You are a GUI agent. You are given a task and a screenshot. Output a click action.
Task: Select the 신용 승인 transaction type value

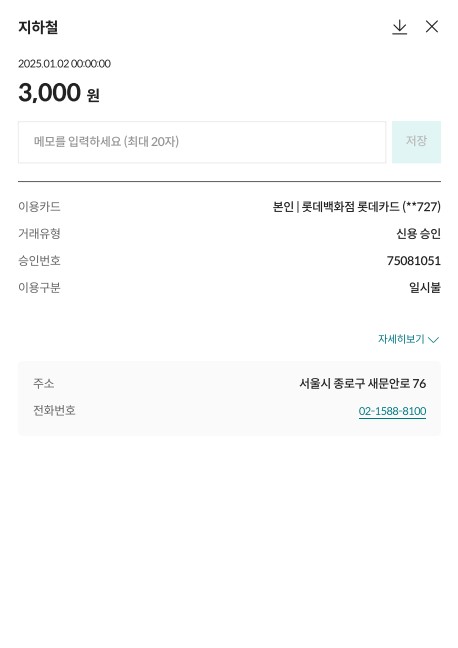[x=418, y=234]
